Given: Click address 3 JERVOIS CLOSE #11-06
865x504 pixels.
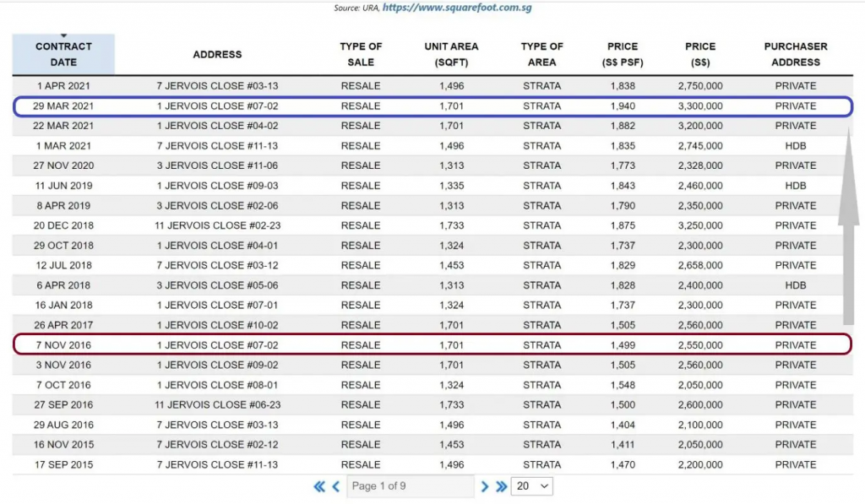Looking at the screenshot, I should 217,165.
